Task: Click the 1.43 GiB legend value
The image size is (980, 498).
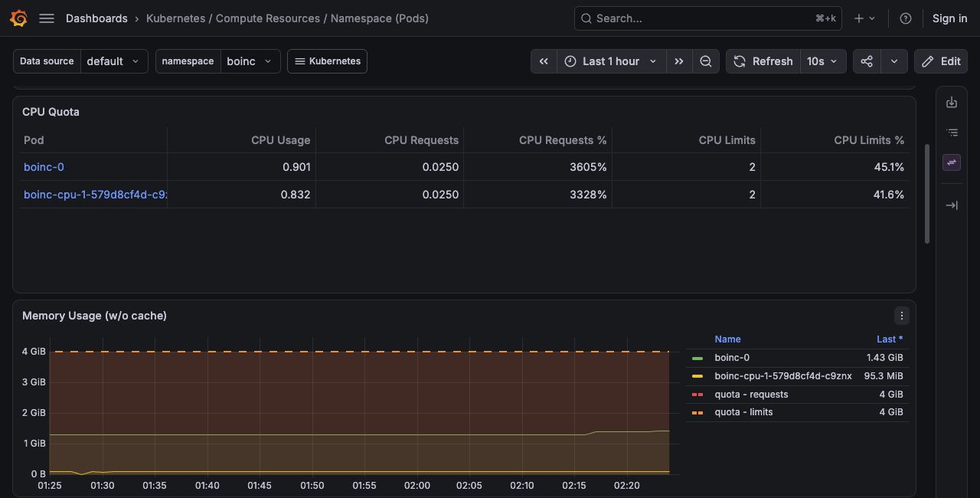Action: [x=884, y=358]
